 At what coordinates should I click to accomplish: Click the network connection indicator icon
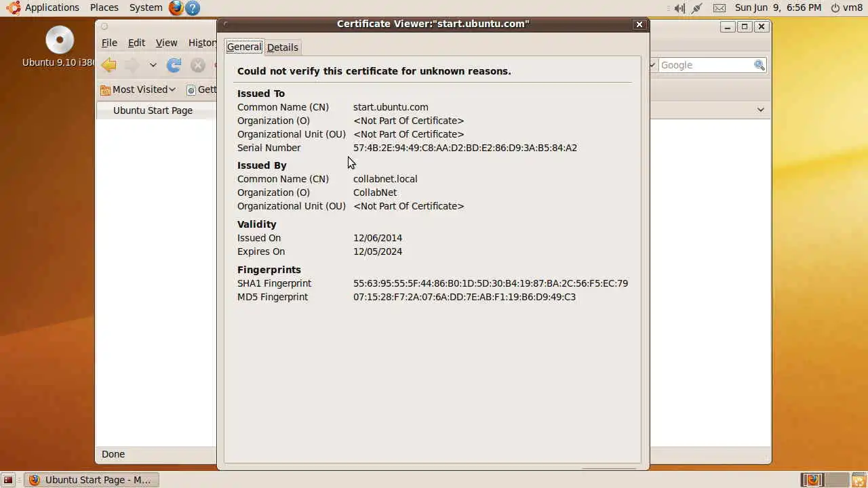tap(696, 8)
